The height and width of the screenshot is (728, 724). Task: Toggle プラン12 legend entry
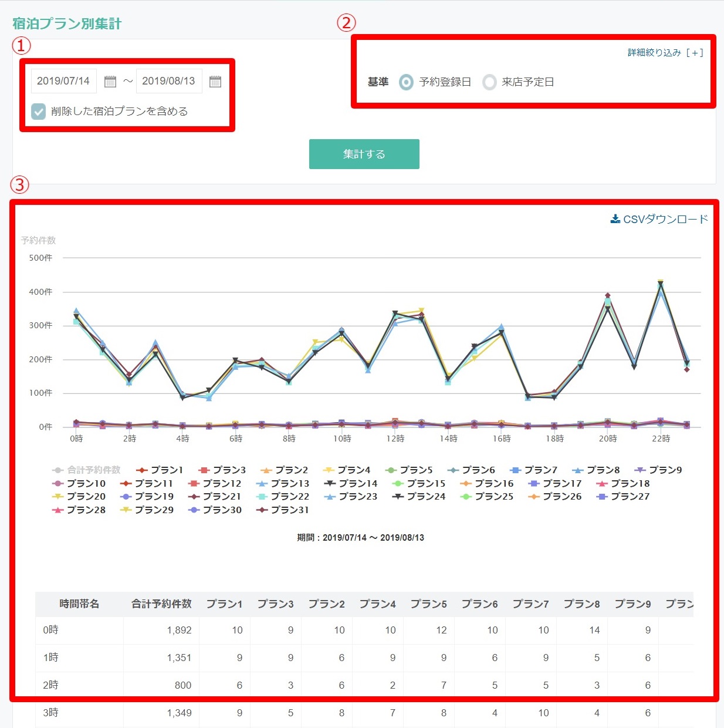[x=215, y=483]
